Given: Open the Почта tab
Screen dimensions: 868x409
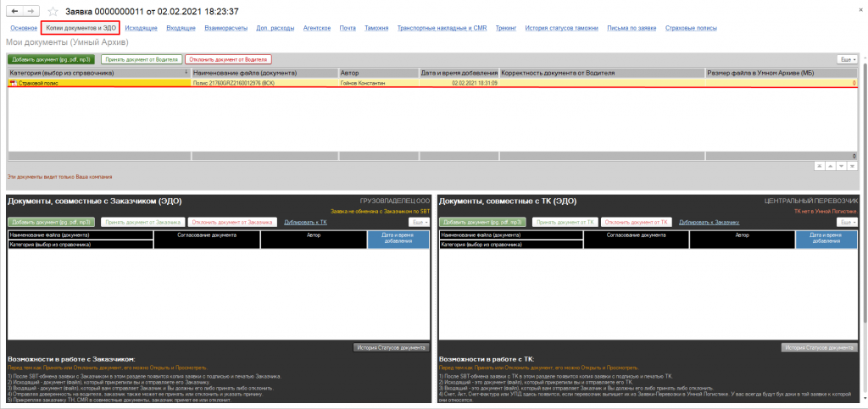Looking at the screenshot, I should click(x=348, y=28).
